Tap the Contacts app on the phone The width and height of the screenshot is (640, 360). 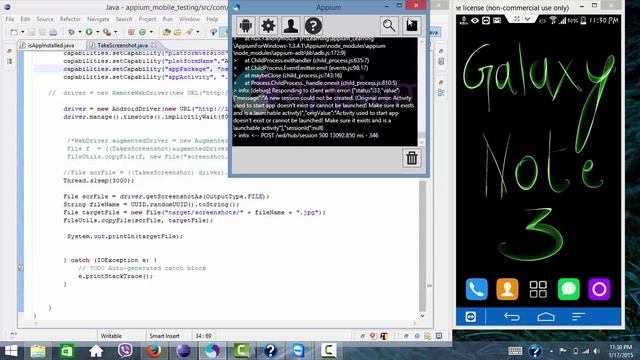507,289
